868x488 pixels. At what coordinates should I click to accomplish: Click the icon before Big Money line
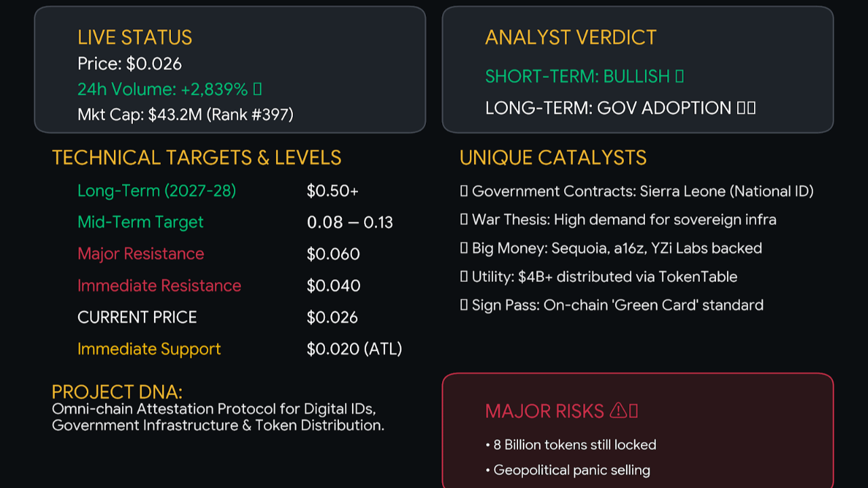[464, 249]
